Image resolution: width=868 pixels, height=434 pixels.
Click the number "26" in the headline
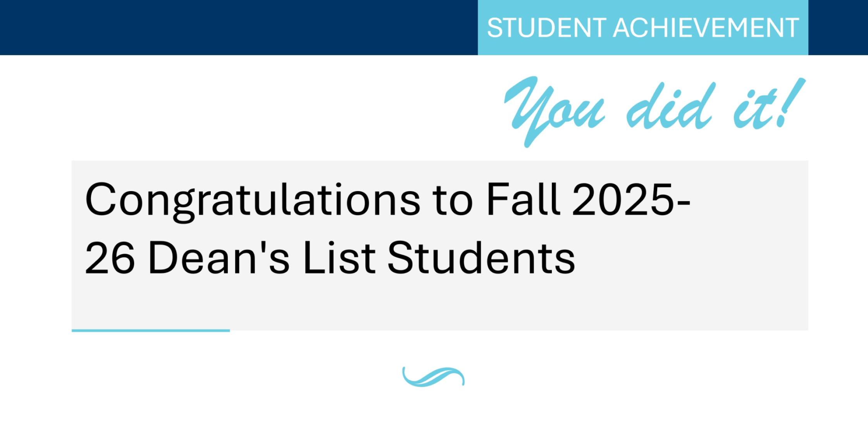click(110, 258)
